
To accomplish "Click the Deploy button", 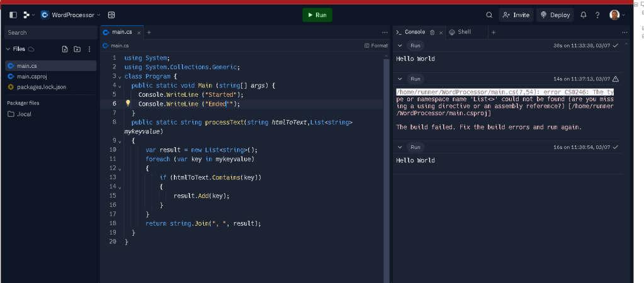I will (x=555, y=15).
